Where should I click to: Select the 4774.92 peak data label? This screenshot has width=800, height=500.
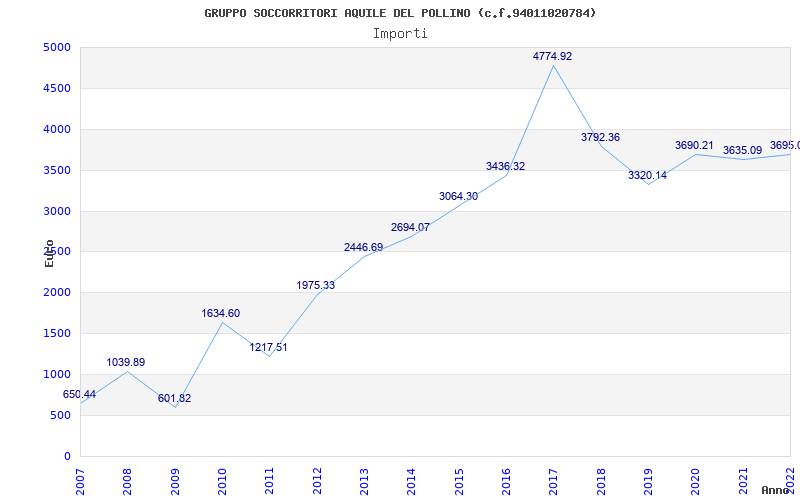point(553,57)
